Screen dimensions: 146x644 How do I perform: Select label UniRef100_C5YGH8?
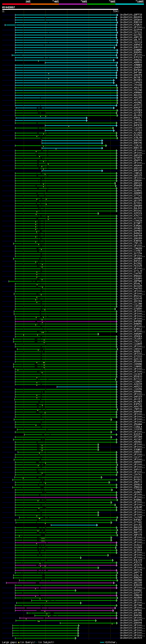(131, 85)
